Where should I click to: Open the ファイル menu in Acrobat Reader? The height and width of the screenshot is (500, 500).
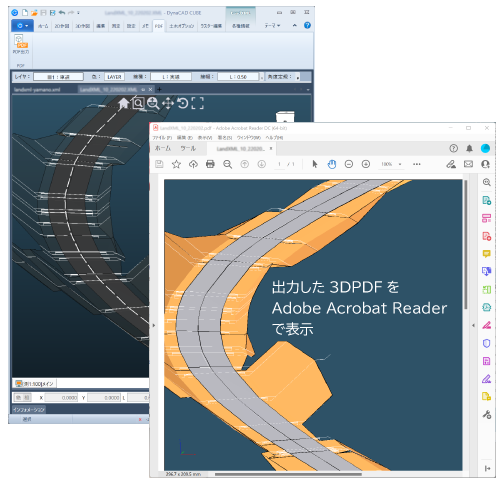[x=162, y=138]
